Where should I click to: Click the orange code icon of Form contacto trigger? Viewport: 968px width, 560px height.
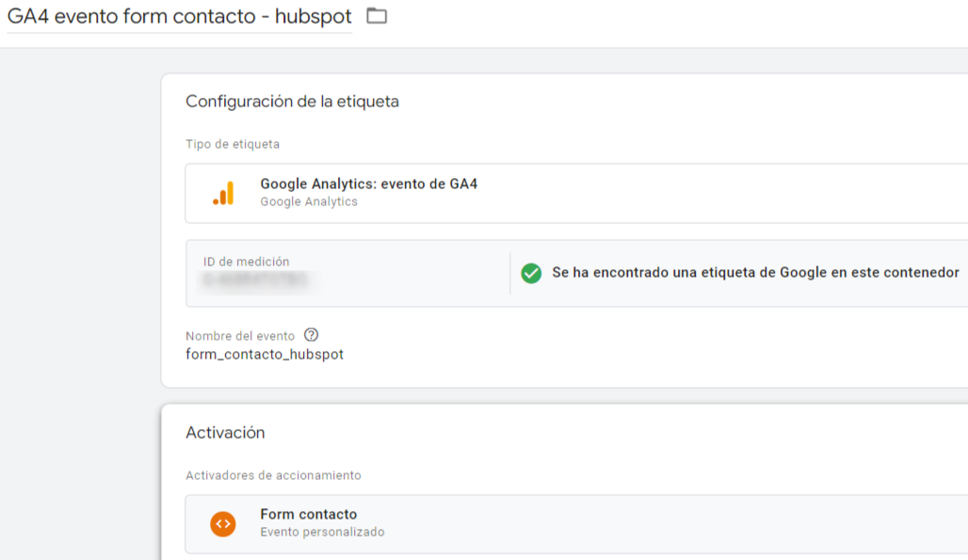(x=223, y=523)
